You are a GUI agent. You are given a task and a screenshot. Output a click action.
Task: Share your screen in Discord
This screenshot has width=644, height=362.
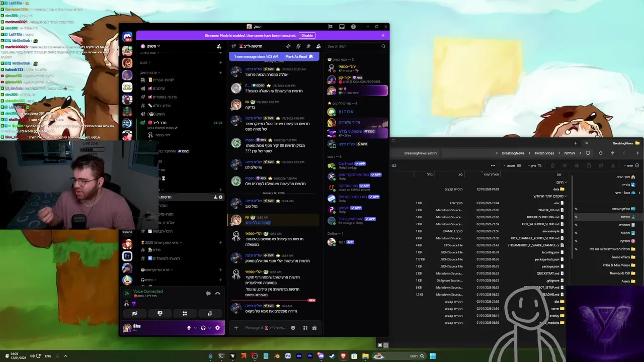(x=159, y=313)
